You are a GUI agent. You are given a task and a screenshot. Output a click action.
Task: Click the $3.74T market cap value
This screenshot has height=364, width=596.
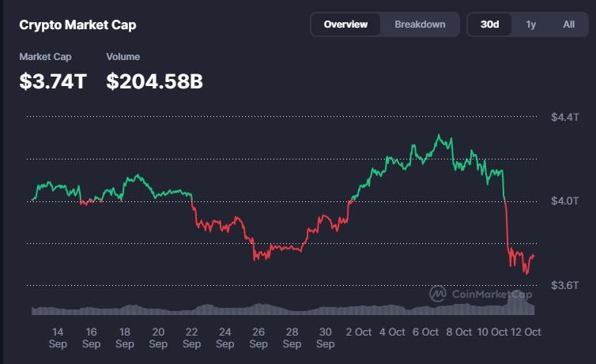[x=53, y=81]
